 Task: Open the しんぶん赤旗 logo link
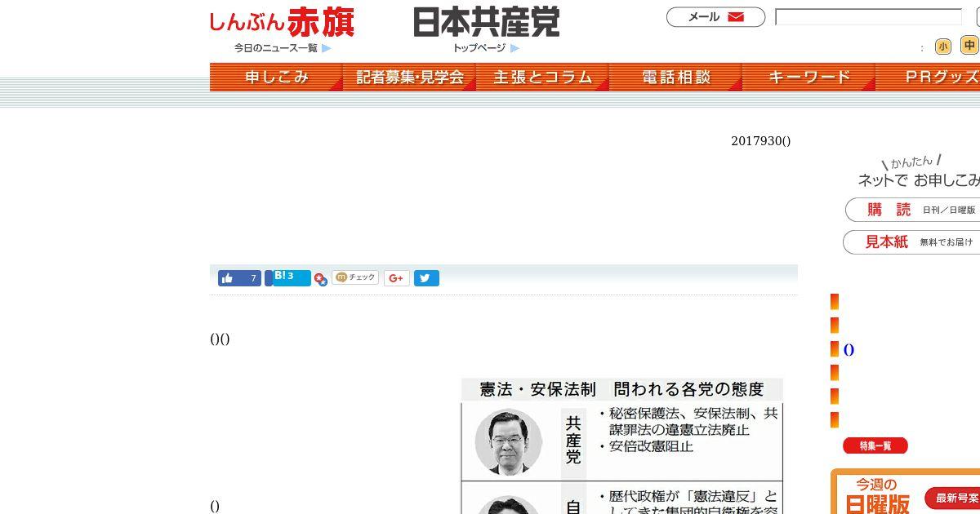point(282,23)
